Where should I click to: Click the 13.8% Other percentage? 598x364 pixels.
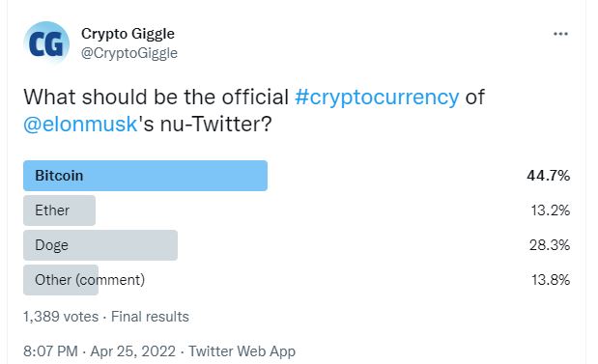pyautogui.click(x=551, y=280)
